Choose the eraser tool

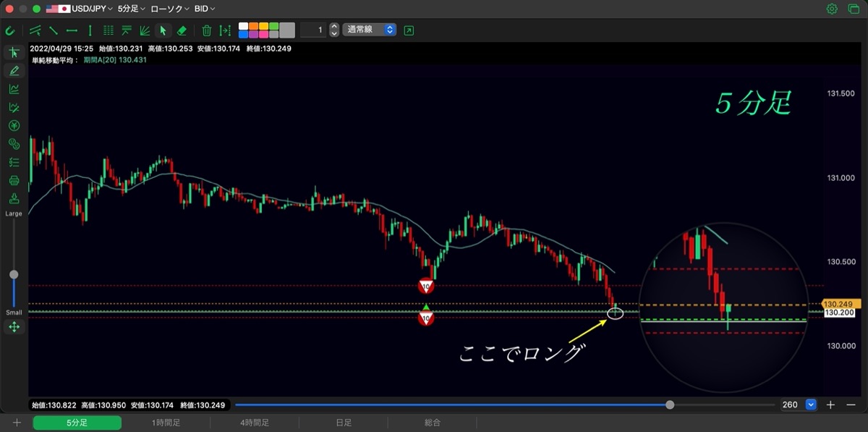point(182,30)
